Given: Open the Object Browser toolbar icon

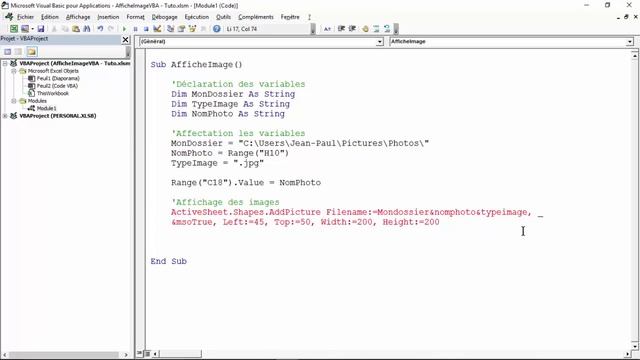Looking at the screenshot, I should point(192,29).
